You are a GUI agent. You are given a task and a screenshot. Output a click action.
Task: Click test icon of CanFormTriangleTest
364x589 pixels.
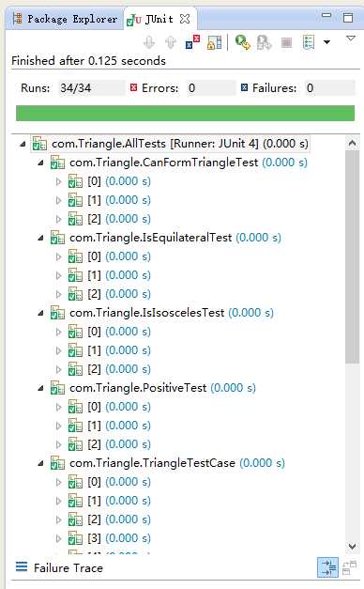click(x=57, y=163)
